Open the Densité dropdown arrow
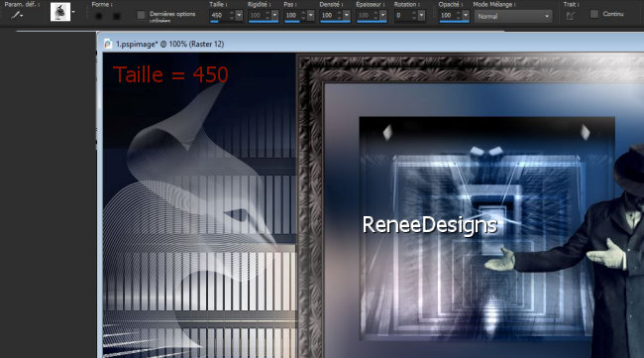644x358 pixels. (x=347, y=16)
